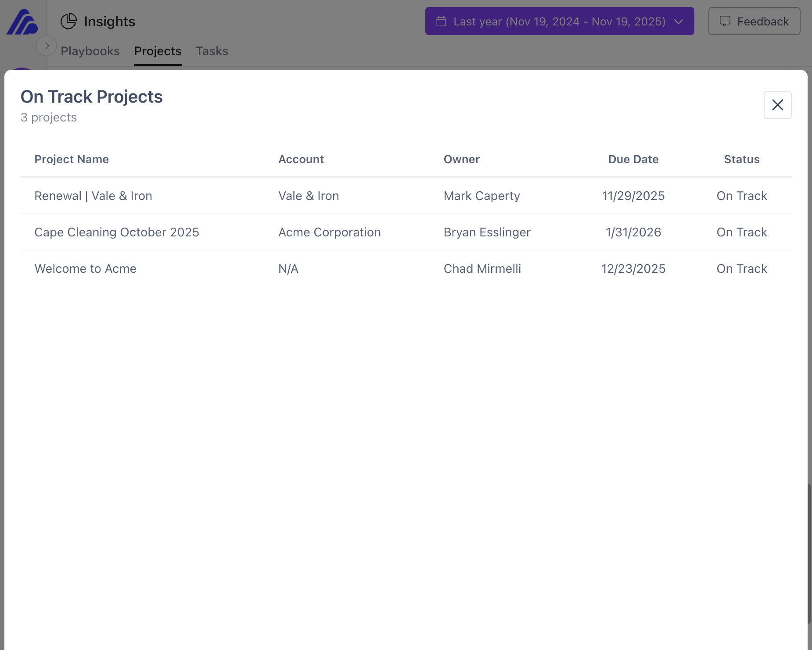Expand the Project Name column header
Viewport: 812px width, 650px height.
point(72,159)
